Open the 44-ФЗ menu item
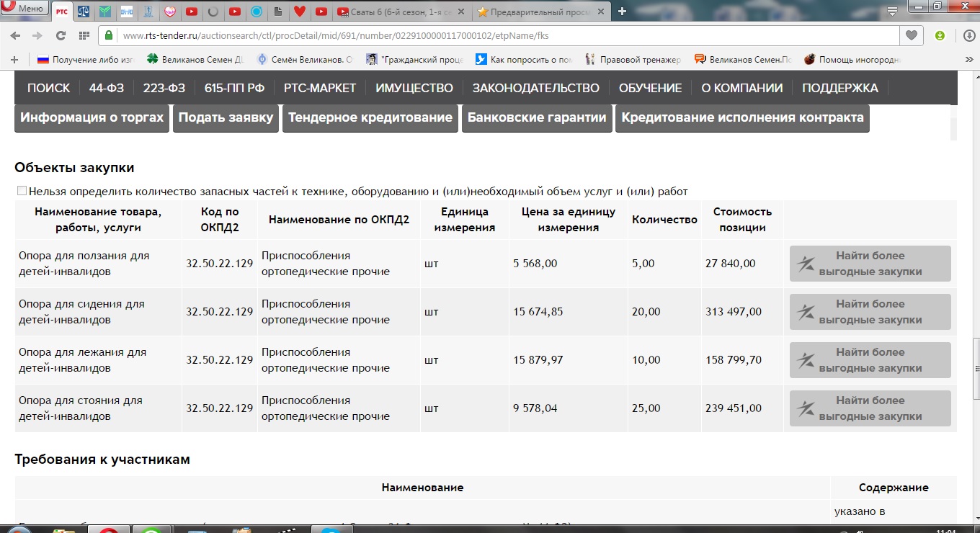Screen dimensions: 980x533 tap(107, 88)
